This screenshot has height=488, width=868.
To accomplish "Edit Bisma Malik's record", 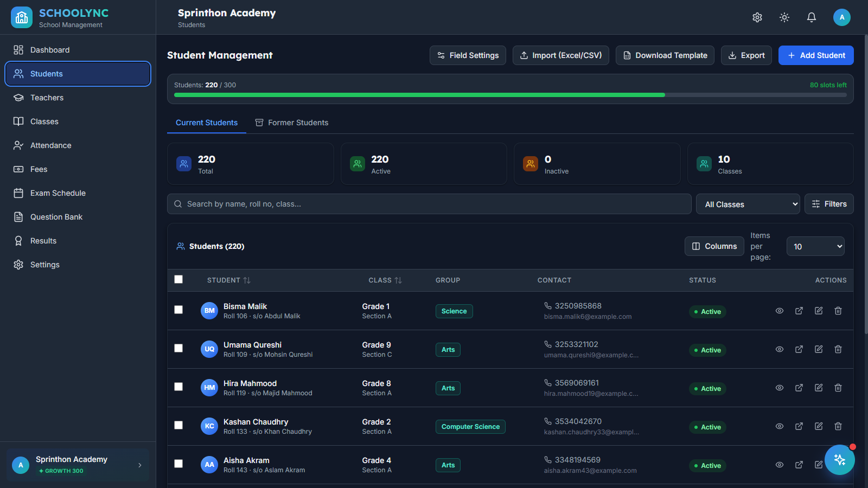I will pyautogui.click(x=819, y=311).
